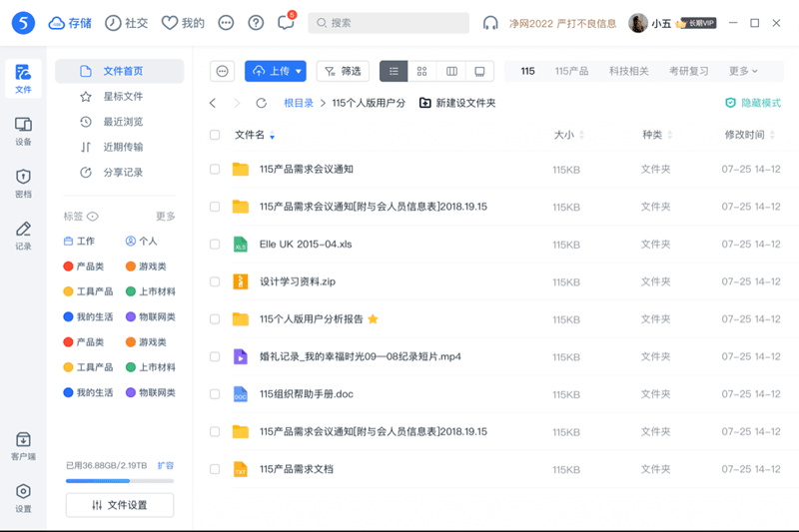Toggle the select-all checkbox in header
The height and width of the screenshot is (532, 799).
tap(215, 135)
